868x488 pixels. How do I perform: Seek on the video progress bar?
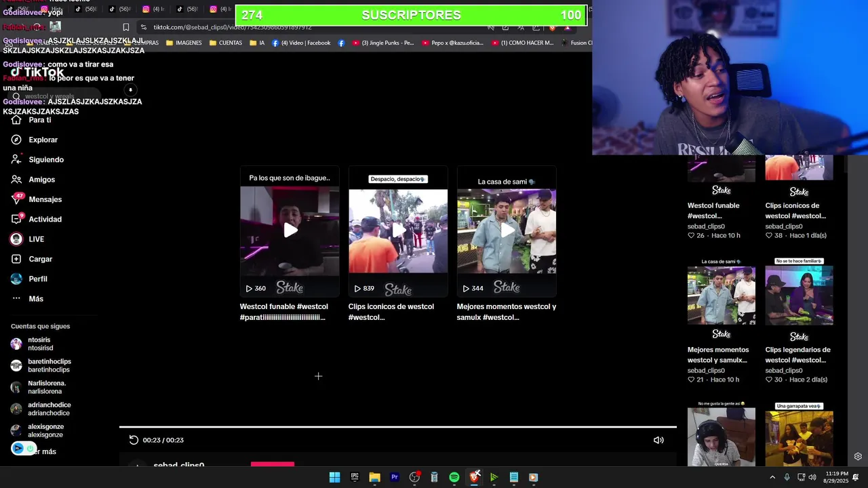click(x=398, y=427)
